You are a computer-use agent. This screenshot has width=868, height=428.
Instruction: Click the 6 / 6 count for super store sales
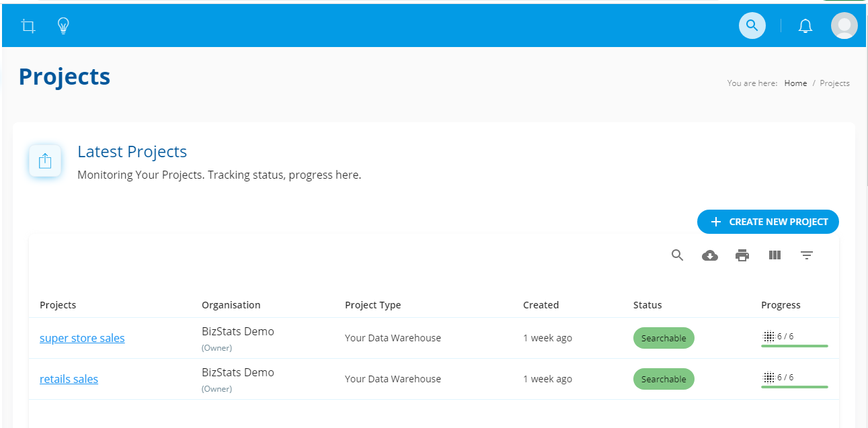point(785,337)
